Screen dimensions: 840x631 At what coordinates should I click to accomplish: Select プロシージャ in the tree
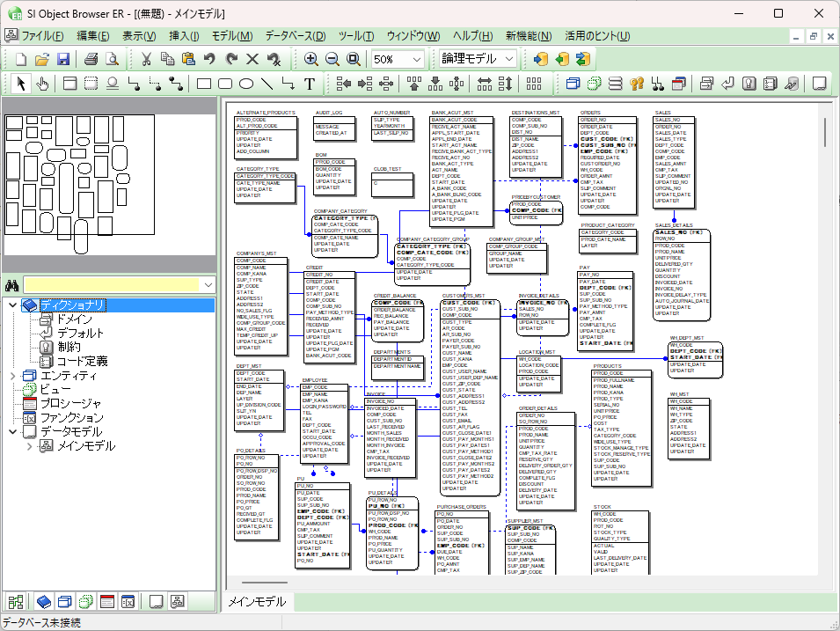point(70,403)
